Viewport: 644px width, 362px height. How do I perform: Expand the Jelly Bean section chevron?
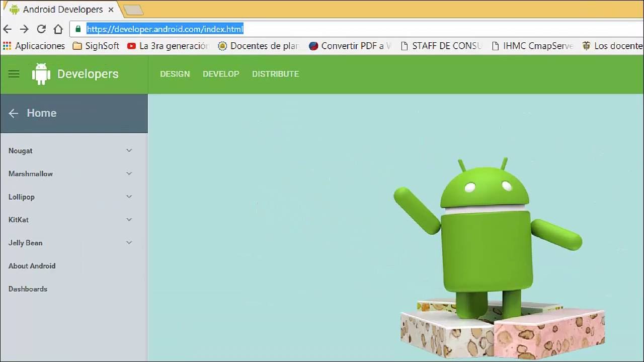coord(129,242)
